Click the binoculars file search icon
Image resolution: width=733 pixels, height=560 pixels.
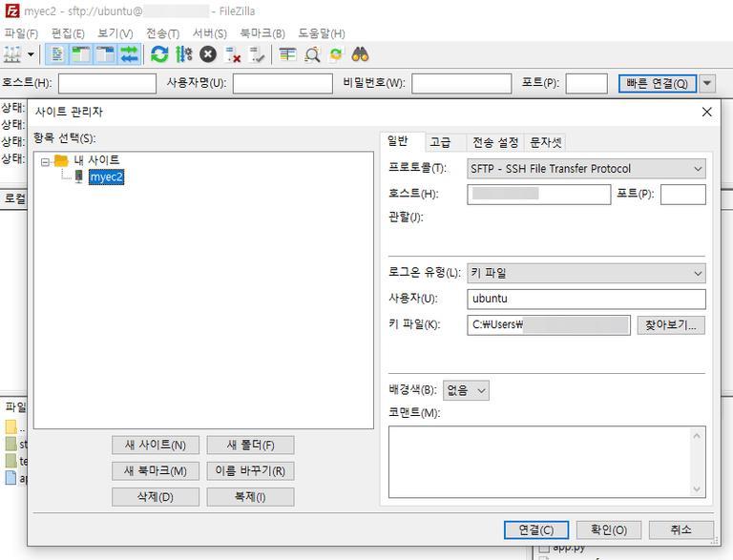pos(360,54)
